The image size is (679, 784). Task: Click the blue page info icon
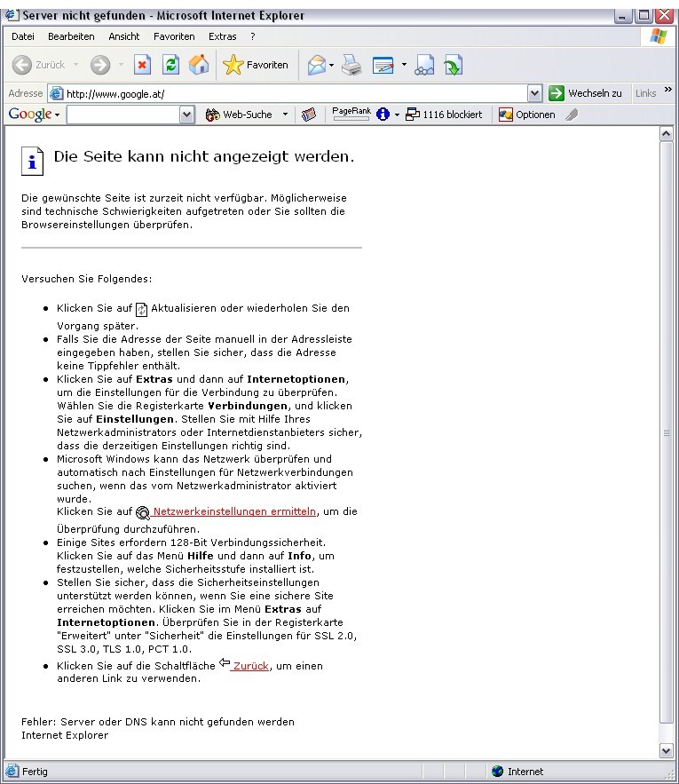point(383,115)
